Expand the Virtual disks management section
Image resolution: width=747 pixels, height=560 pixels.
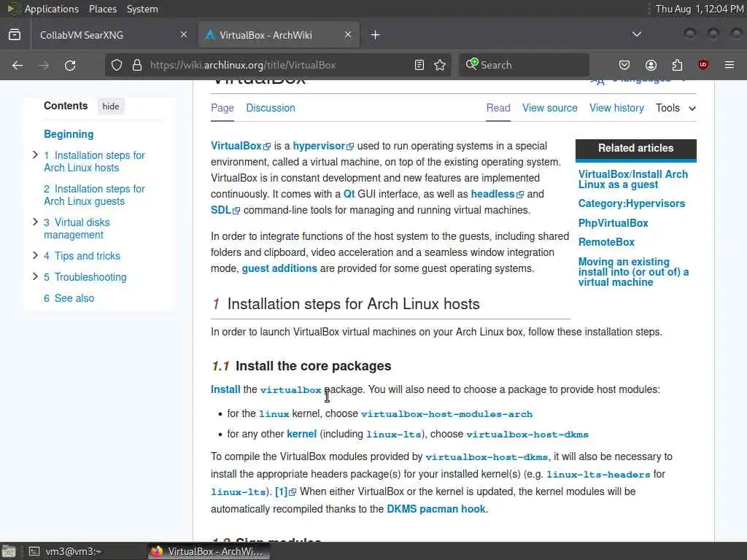(x=35, y=222)
